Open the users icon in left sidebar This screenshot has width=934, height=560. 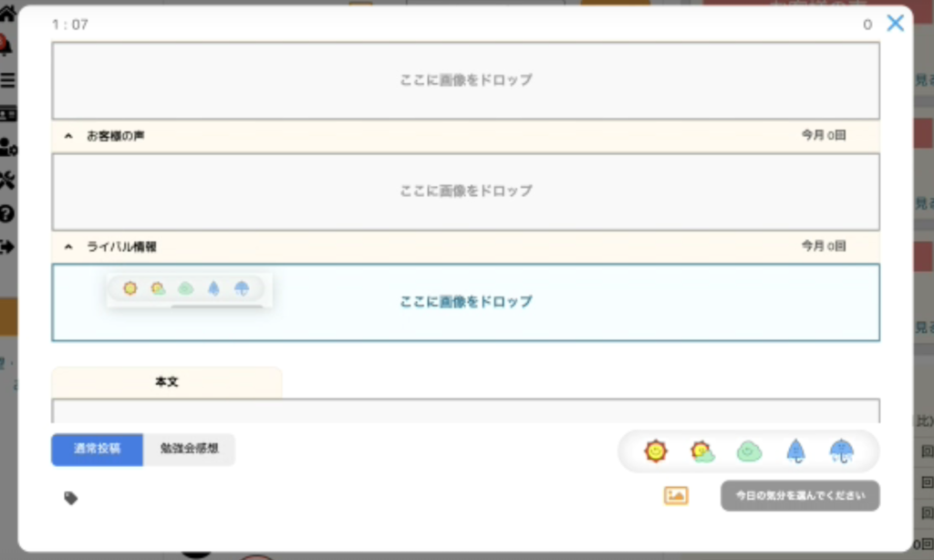[7, 147]
